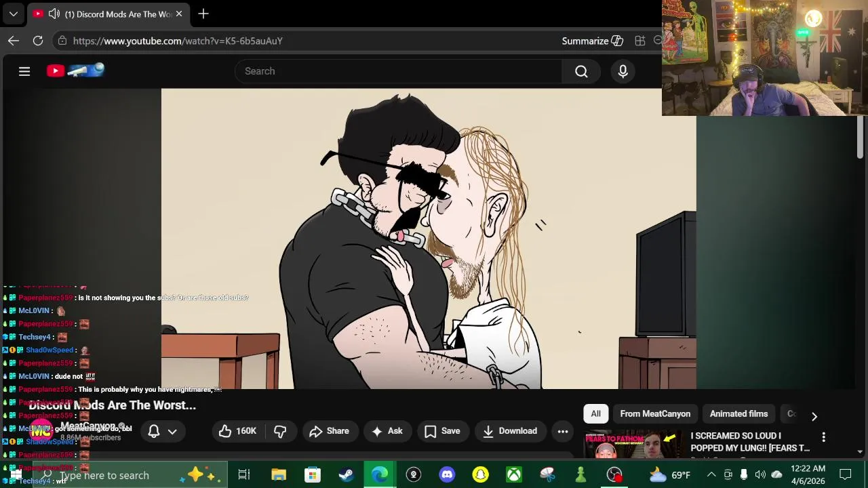This screenshot has width=868, height=488.
Task: Open the OneDrive cloud tray icon
Action: point(776,475)
